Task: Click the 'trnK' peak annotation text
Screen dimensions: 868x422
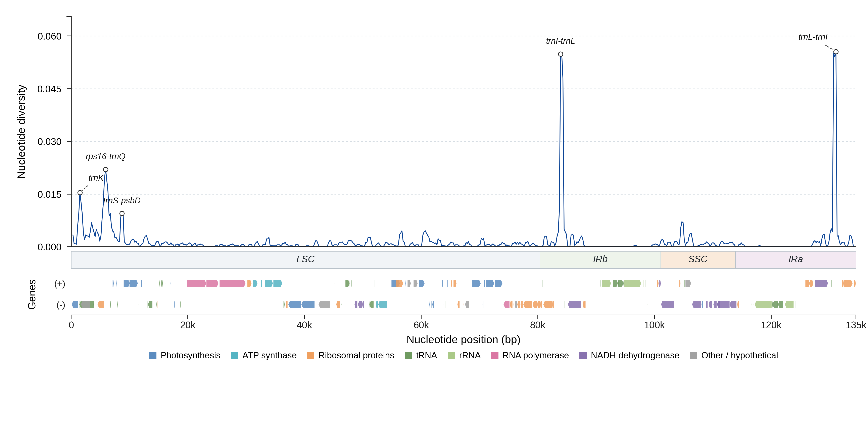Action: pos(96,178)
